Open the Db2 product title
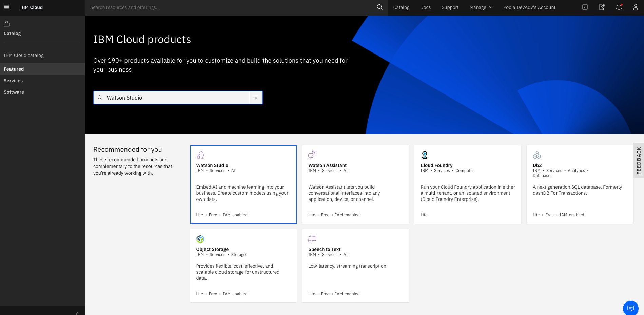This screenshot has width=644, height=315. point(537,165)
